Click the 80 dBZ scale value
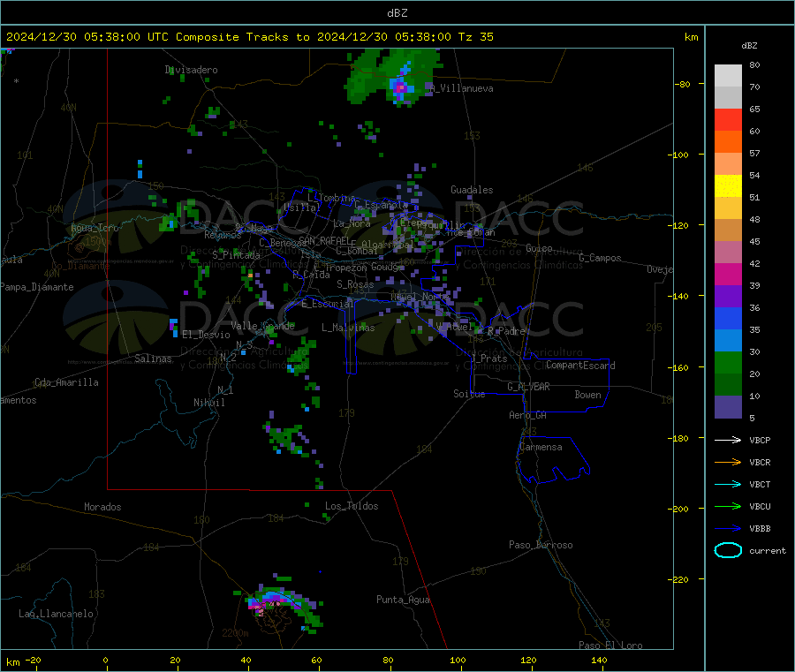Image resolution: width=795 pixels, height=672 pixels. coord(754,64)
